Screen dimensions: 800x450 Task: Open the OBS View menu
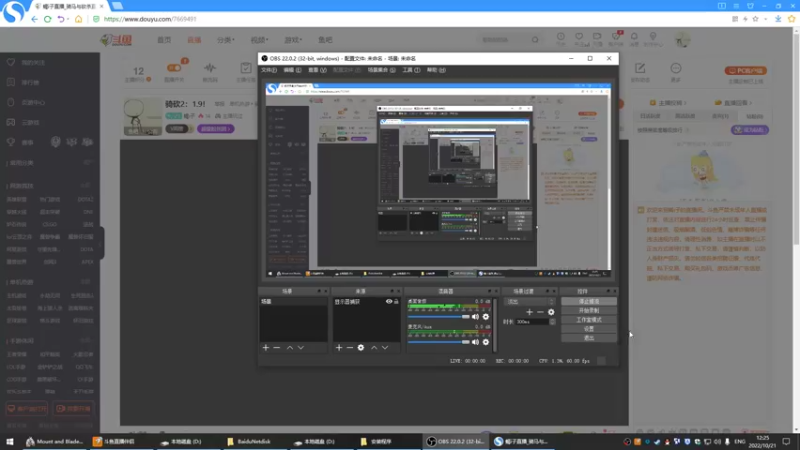(x=317, y=70)
